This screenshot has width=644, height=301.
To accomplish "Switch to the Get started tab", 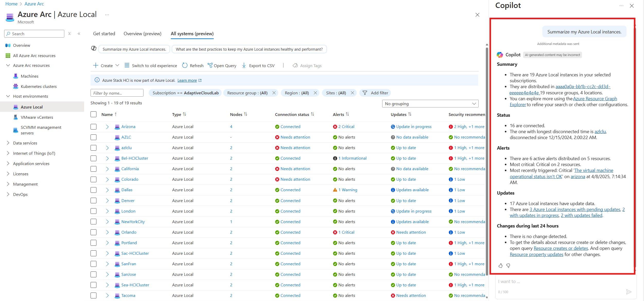I will click(104, 34).
